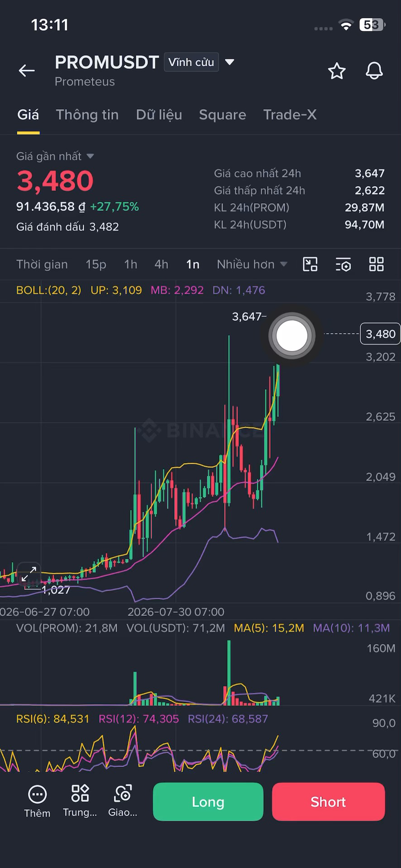Screen dimensions: 401x868
Task: Select the 4h chart interval
Action: click(162, 264)
